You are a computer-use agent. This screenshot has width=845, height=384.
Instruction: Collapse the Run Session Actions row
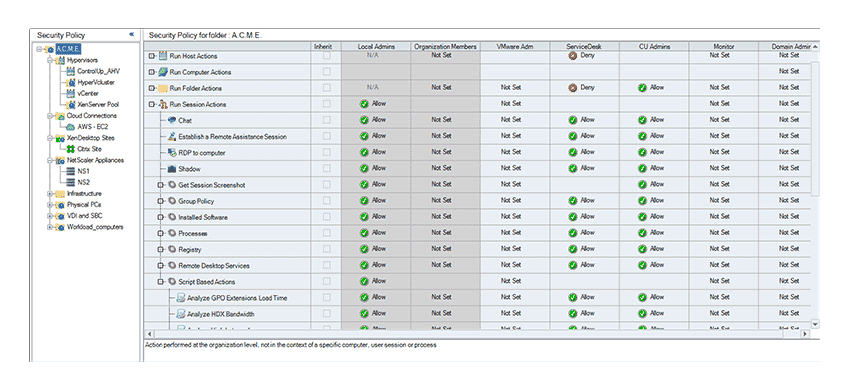(x=151, y=104)
